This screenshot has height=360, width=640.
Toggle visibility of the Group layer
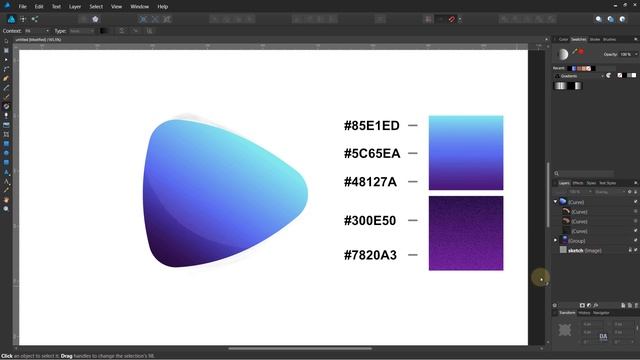tap(636, 240)
